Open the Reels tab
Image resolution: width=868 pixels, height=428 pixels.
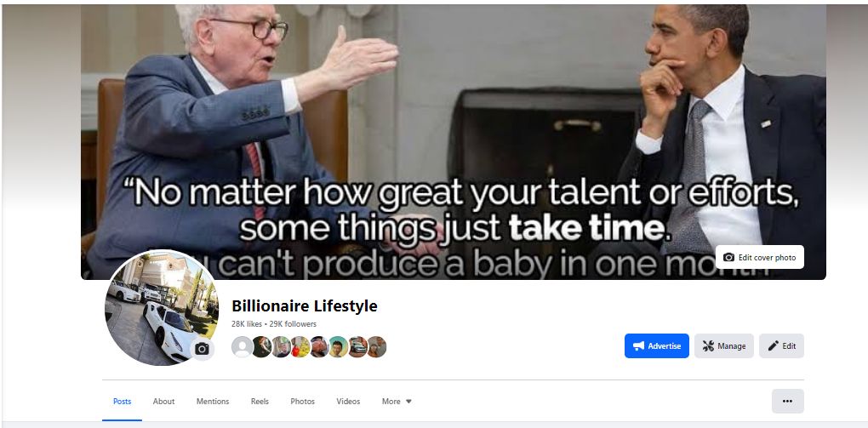pos(260,402)
